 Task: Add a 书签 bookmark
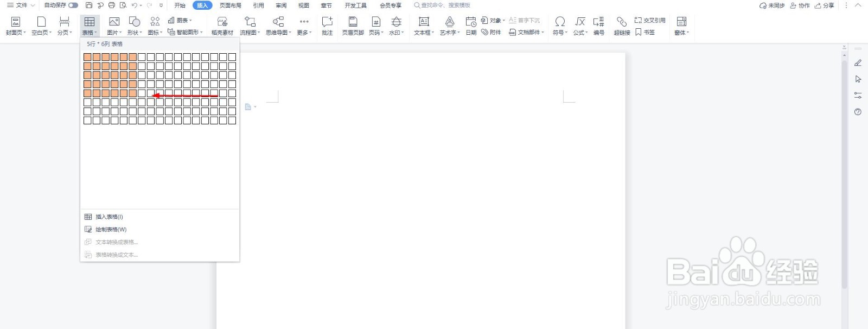645,32
